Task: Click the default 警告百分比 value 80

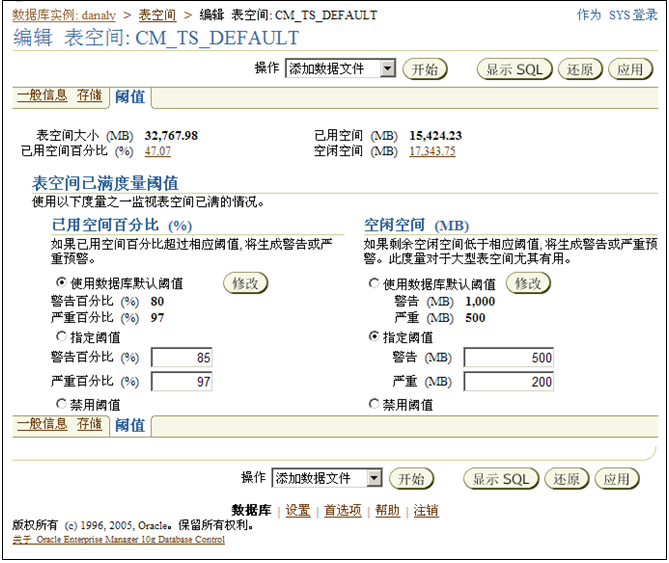Action: pyautogui.click(x=157, y=302)
